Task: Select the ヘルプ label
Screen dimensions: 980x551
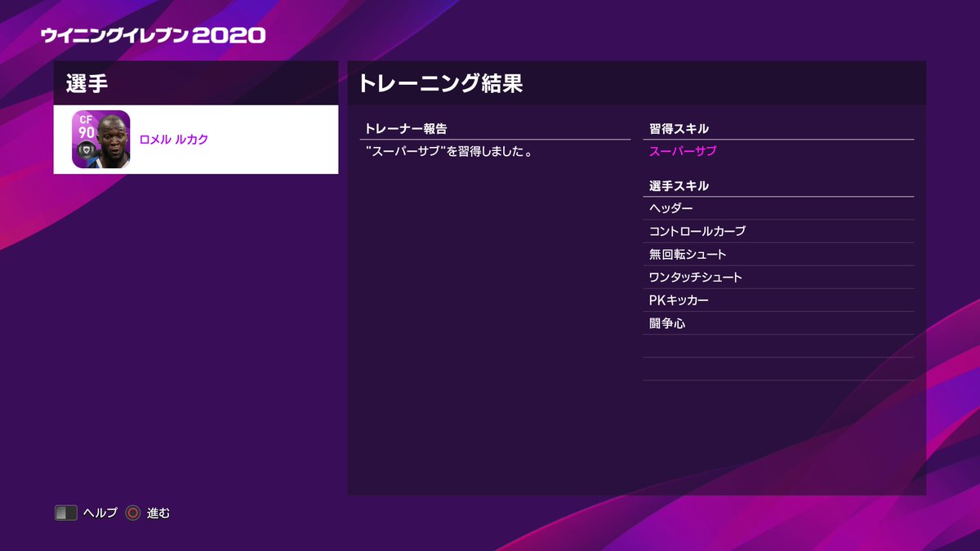Action: 100,513
